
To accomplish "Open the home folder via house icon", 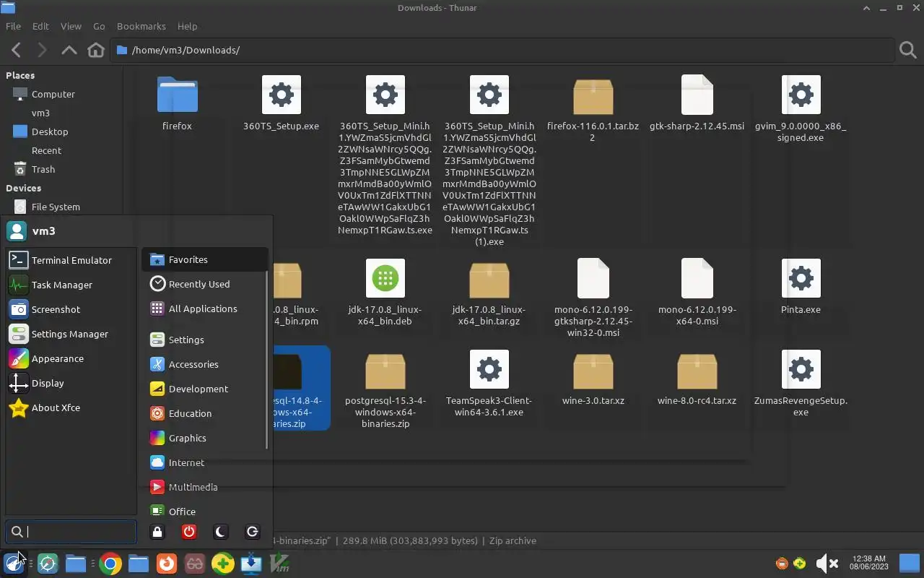I will tap(96, 50).
